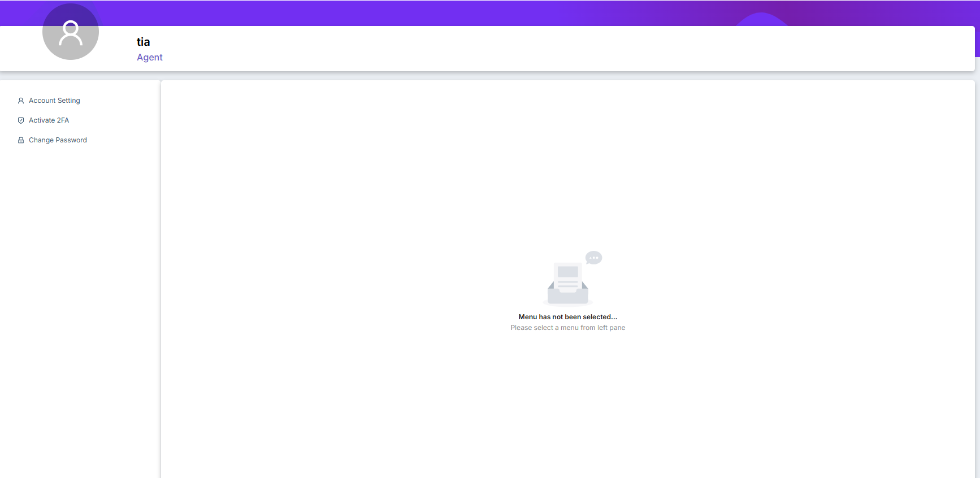Click the shield icon beside Activate 2FA
980x478 pixels.
click(x=21, y=120)
